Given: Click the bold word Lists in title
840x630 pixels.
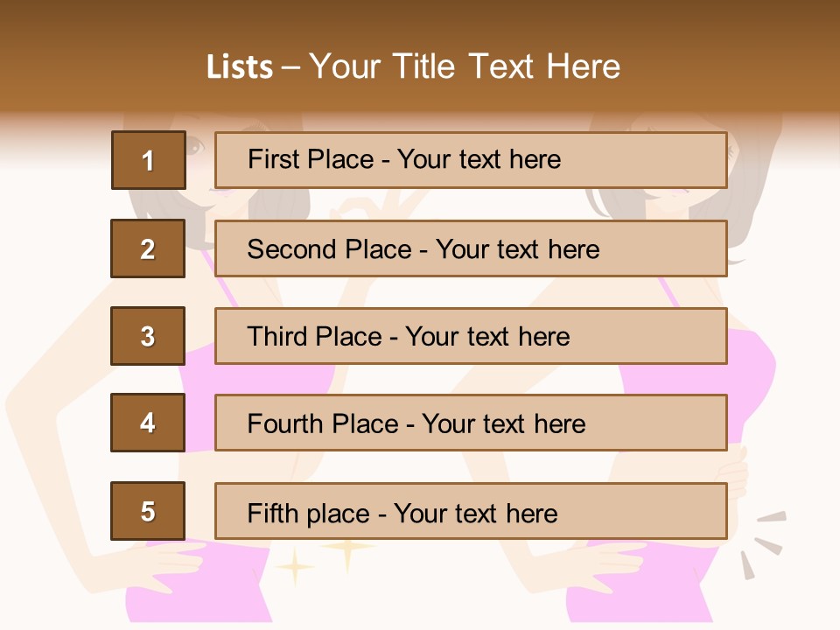Looking at the screenshot, I should (x=240, y=67).
